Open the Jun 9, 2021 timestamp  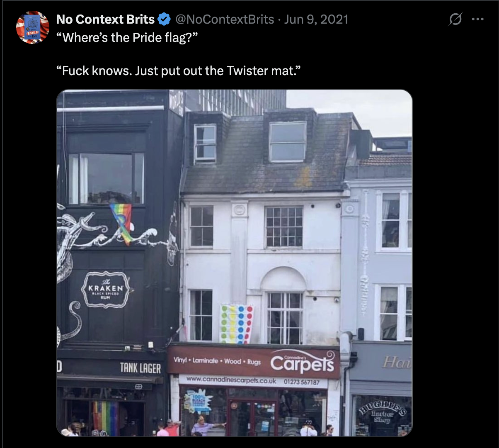[x=316, y=19]
